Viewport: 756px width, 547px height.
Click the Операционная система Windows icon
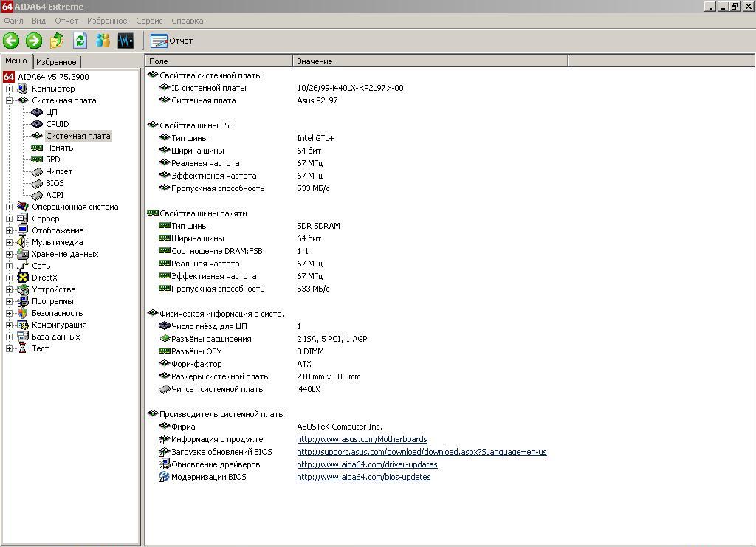23,207
